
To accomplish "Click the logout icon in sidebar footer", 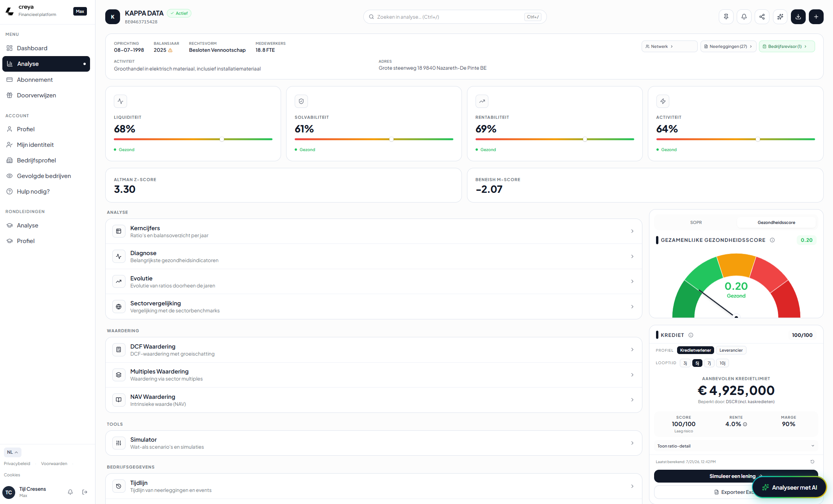I will pyautogui.click(x=85, y=492).
